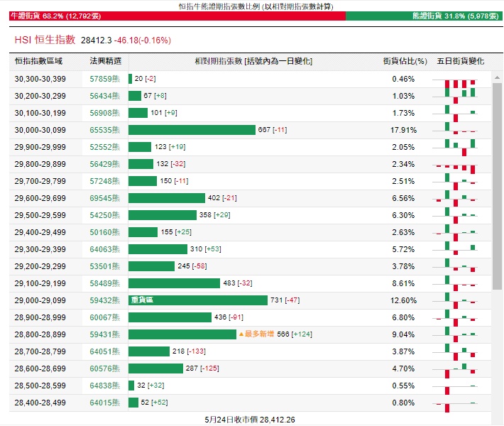The height and width of the screenshot is (426, 504).
Task: Click the -46.18(-0.16%) index change
Action: [143, 40]
